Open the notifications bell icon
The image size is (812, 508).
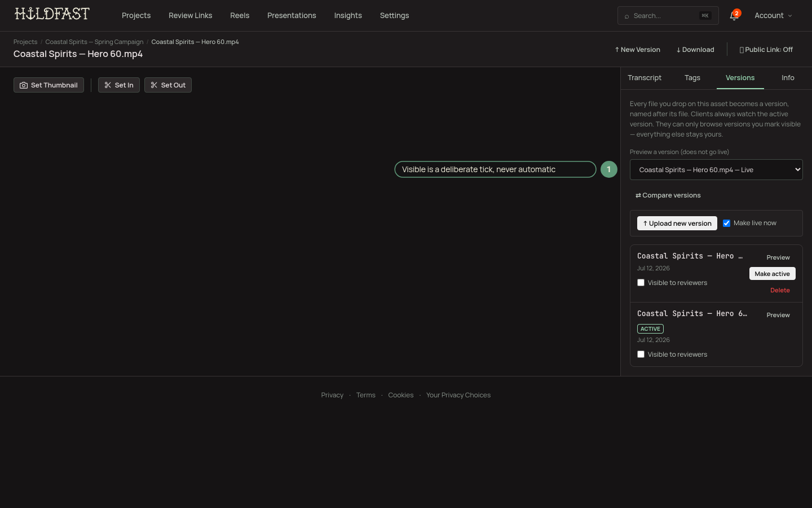coord(734,16)
